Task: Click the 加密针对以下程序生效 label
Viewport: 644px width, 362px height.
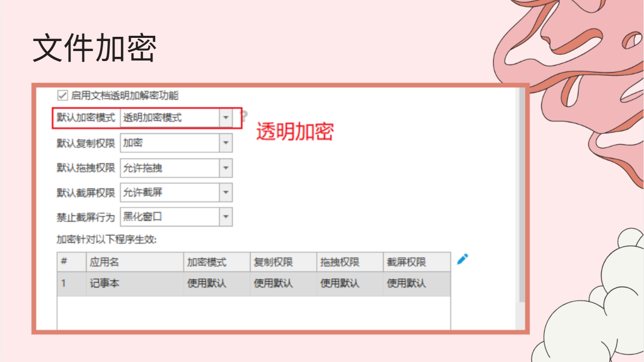Action: click(x=107, y=239)
